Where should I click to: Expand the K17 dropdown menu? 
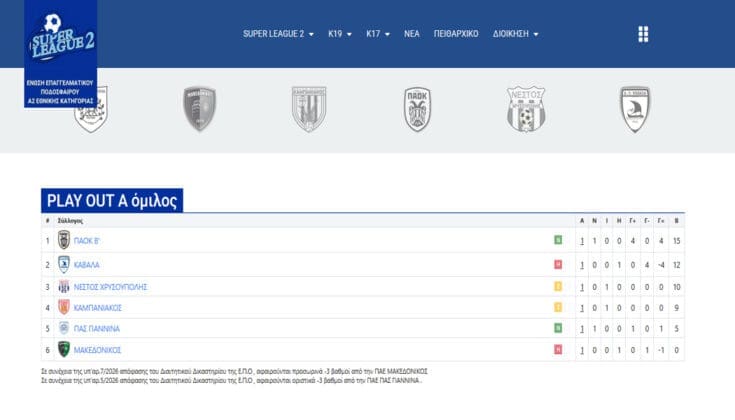tap(378, 34)
